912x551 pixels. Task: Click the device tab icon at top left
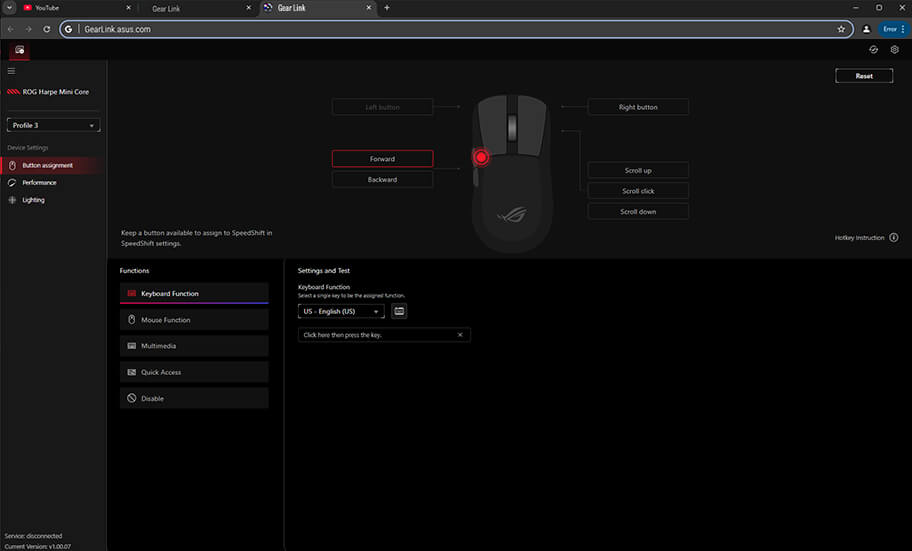click(19, 50)
